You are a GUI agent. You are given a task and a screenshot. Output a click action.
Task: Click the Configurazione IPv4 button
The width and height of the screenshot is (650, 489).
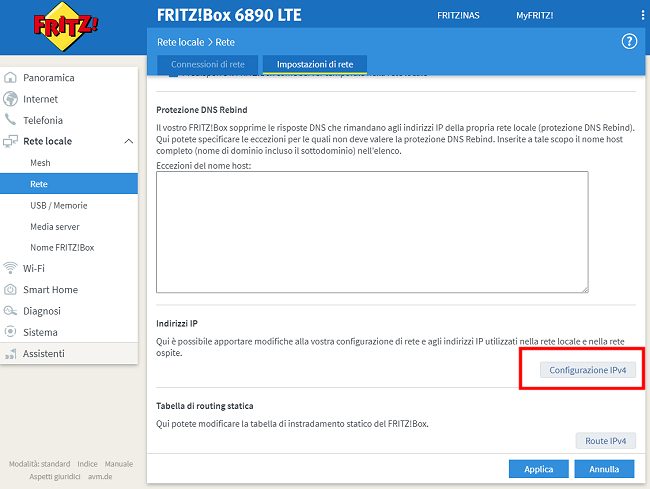pyautogui.click(x=587, y=370)
